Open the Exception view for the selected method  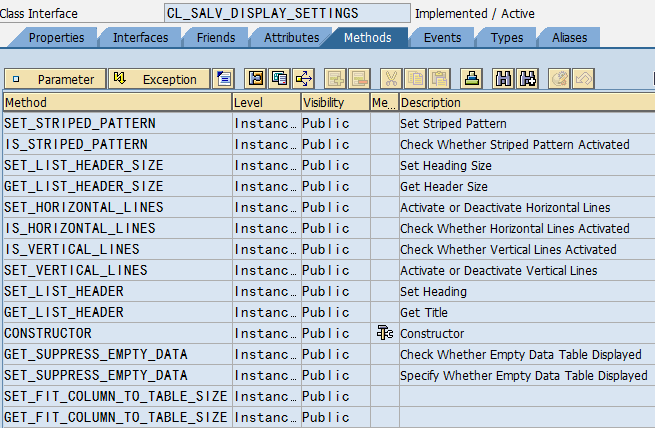[x=159, y=79]
